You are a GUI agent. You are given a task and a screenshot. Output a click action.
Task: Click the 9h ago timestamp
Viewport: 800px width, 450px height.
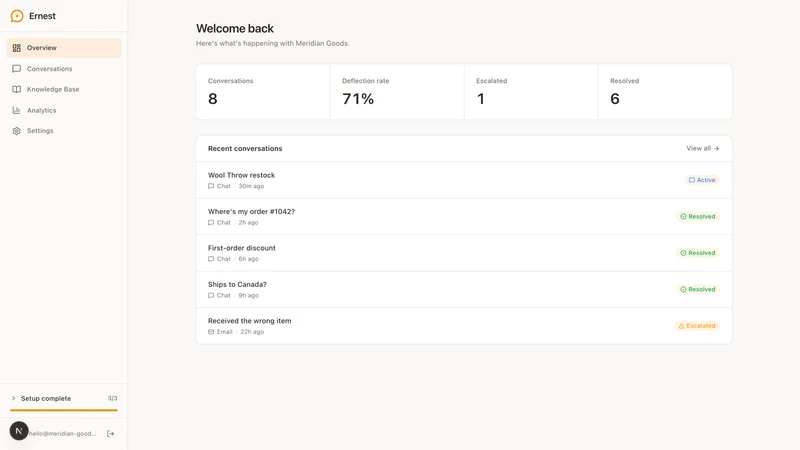248,295
